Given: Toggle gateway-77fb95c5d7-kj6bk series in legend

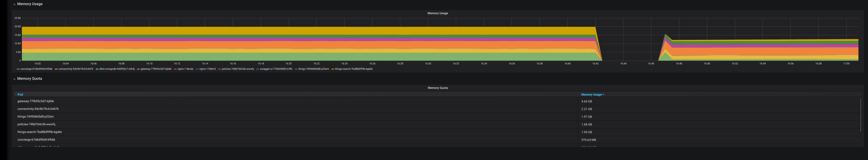Looking at the screenshot, I should click(x=156, y=69).
